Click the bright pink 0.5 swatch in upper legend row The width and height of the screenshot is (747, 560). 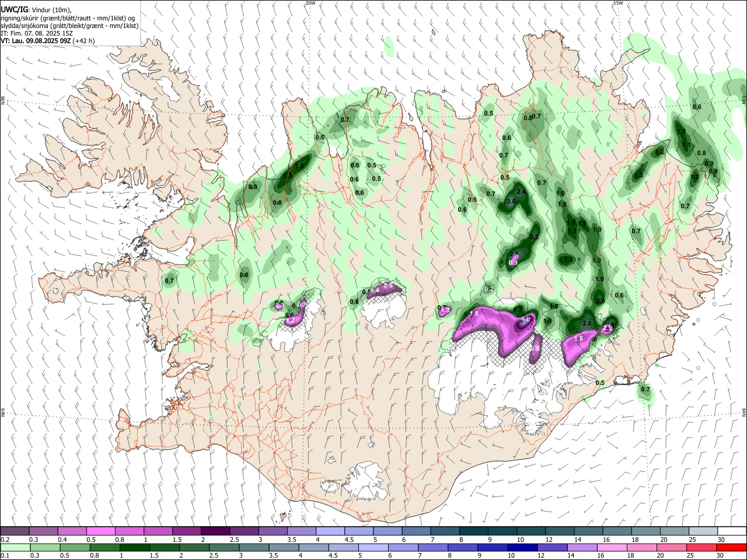[100, 531]
